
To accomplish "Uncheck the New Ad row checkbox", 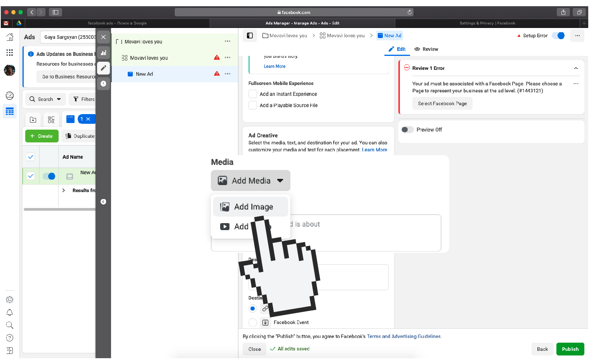I will (31, 176).
